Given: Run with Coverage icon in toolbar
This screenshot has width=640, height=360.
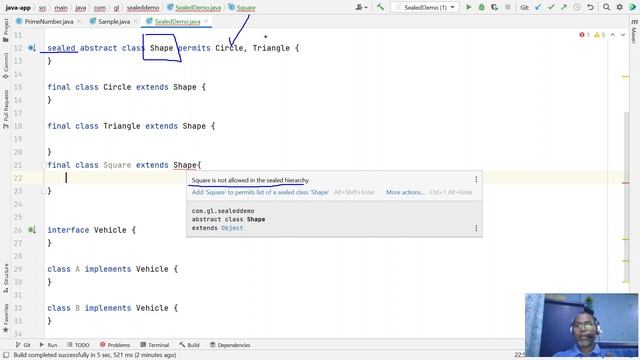Looking at the screenshot, I should click(x=495, y=7).
